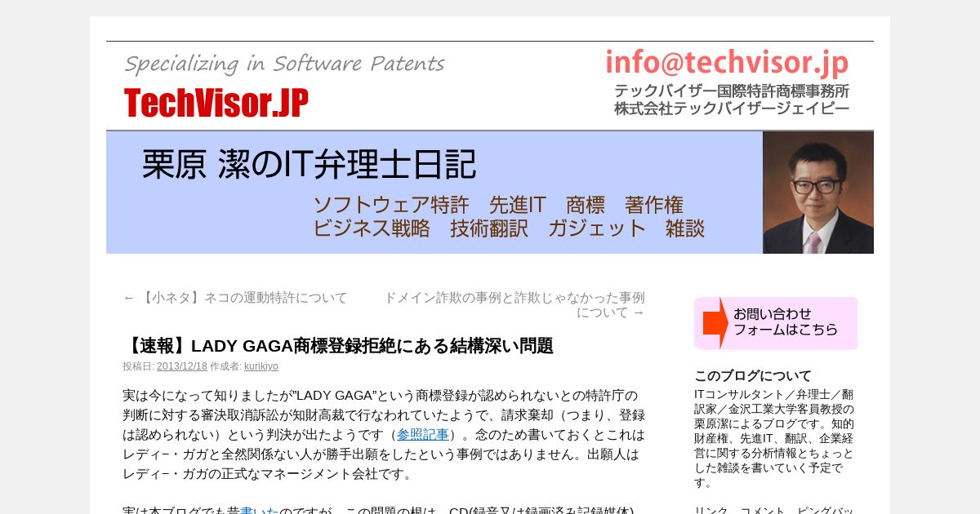Click the 株式会社テックバイザージェイピー company name text
Viewport: 980px width, 514px height.
point(732,109)
